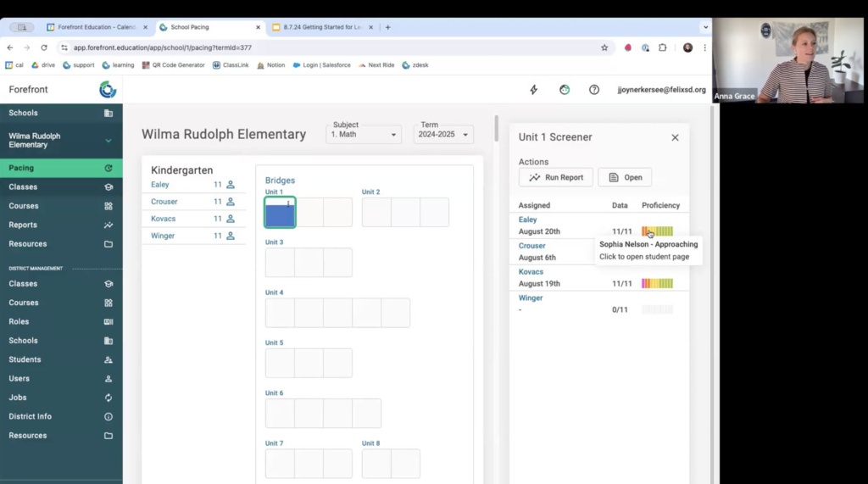Click the District Info circle icon
868x484 pixels.
[108, 416]
